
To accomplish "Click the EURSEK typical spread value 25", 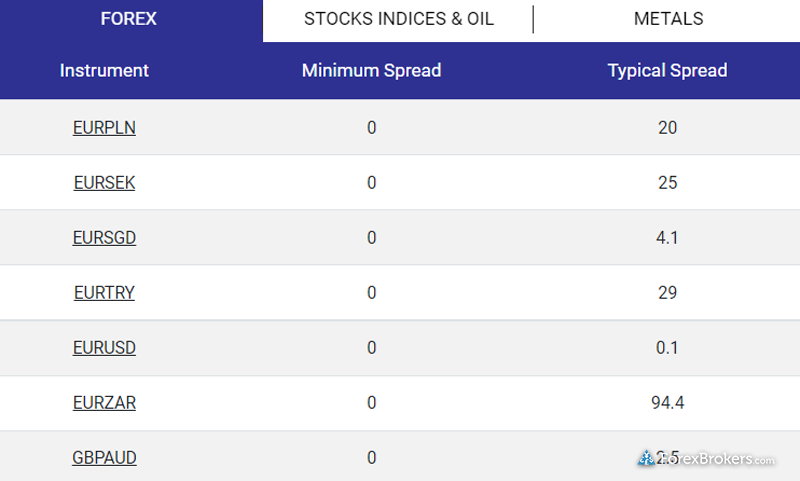I will [667, 183].
